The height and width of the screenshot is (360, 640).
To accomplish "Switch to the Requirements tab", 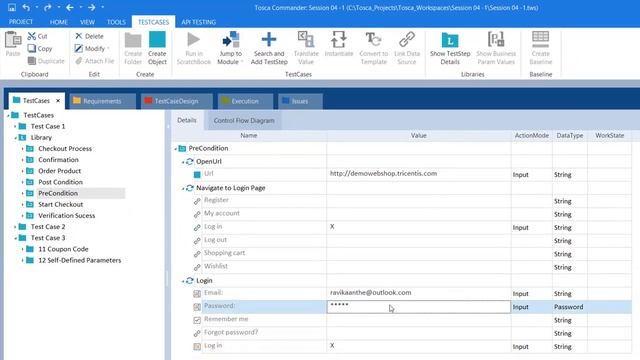I will (102, 101).
